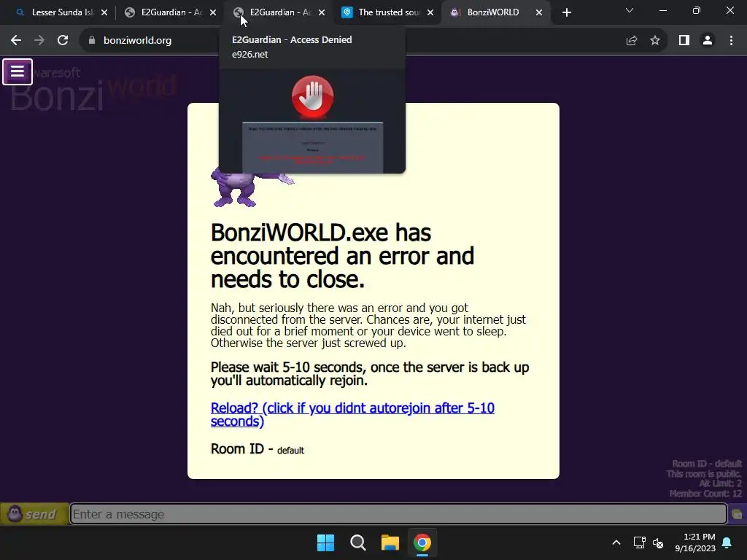Click the Reload autorejoin link
The height and width of the screenshot is (560, 747).
tap(352, 414)
